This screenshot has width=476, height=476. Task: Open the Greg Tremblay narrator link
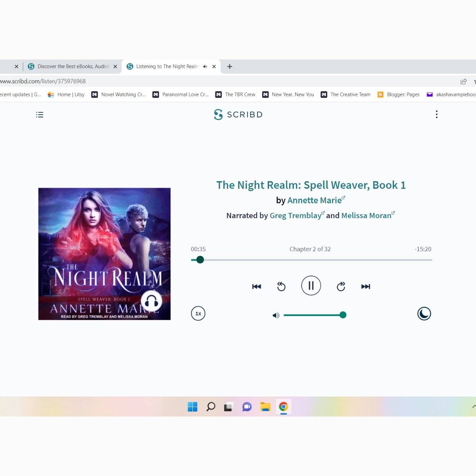coord(295,215)
